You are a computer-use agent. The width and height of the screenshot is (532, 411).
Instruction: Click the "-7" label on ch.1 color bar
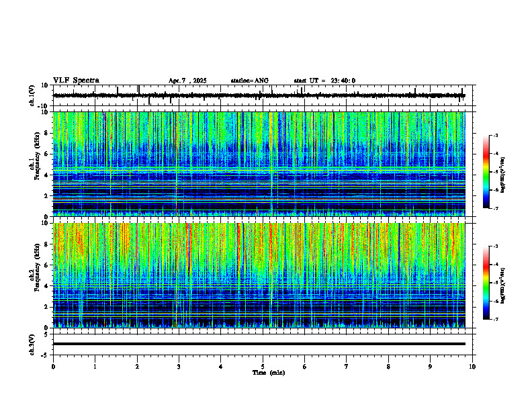[x=496, y=208]
